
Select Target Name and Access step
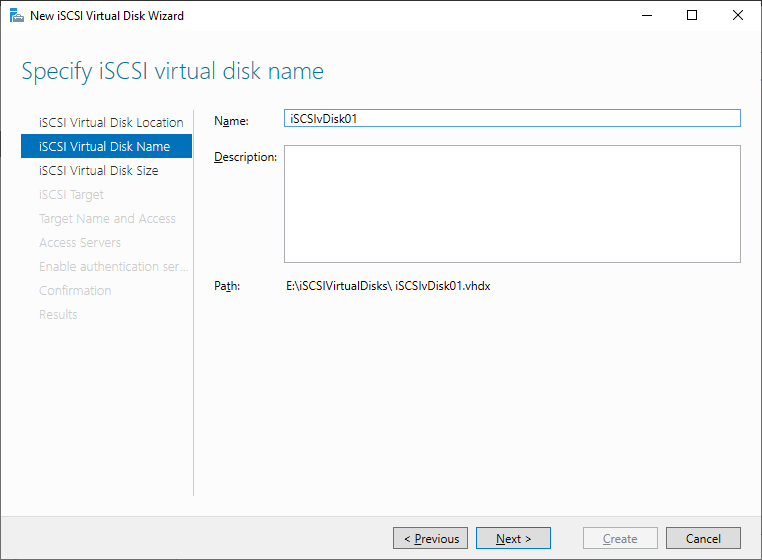pos(107,219)
